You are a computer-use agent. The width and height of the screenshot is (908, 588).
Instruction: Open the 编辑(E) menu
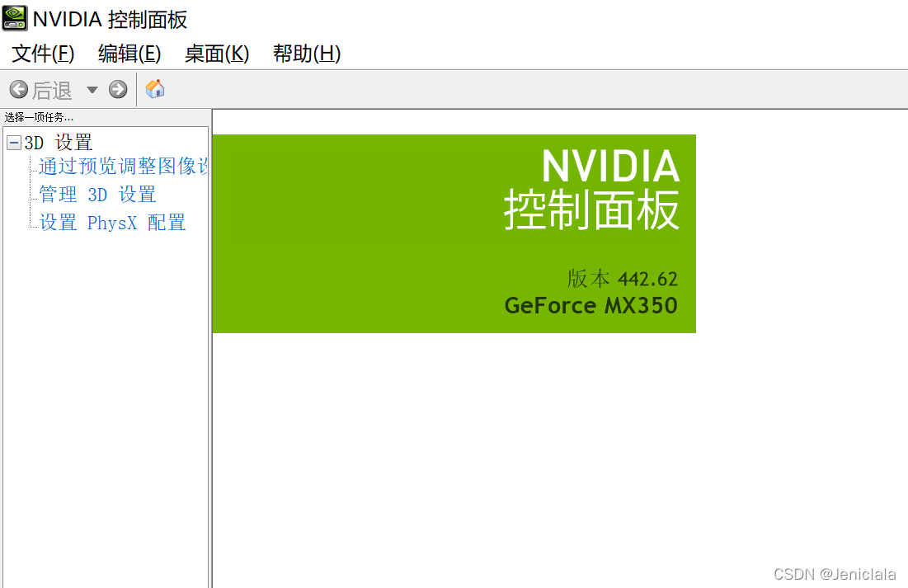coord(129,54)
